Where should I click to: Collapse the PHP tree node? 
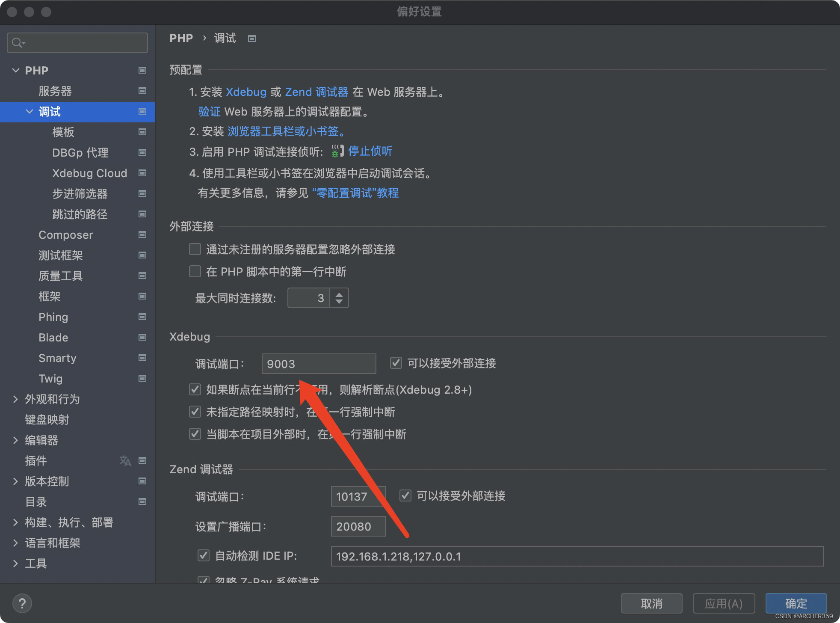point(16,70)
